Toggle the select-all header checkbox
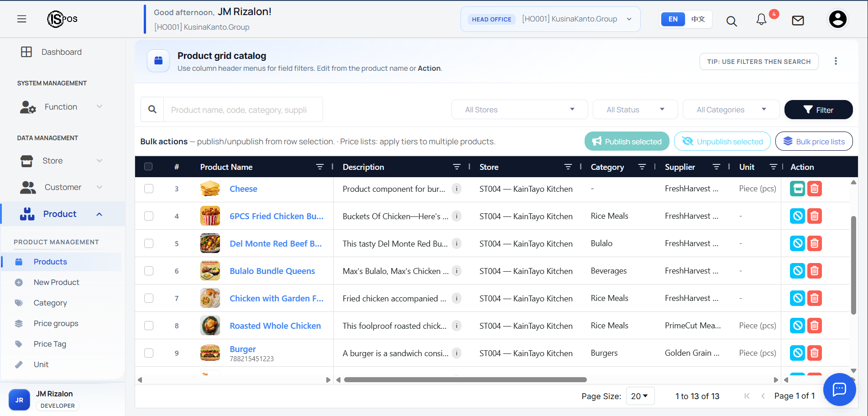Viewport: 868px width, 416px height. point(148,166)
